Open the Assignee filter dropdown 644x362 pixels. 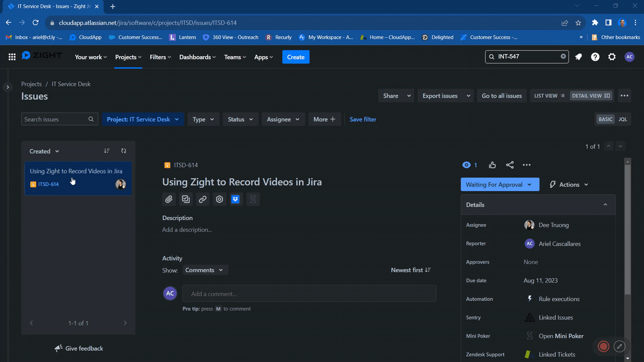[x=283, y=119]
